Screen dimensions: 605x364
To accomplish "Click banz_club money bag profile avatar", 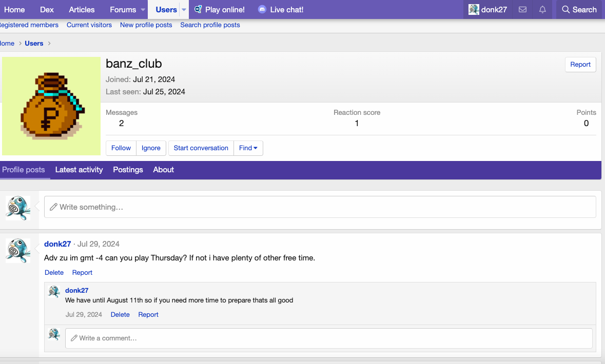I will click(x=51, y=106).
